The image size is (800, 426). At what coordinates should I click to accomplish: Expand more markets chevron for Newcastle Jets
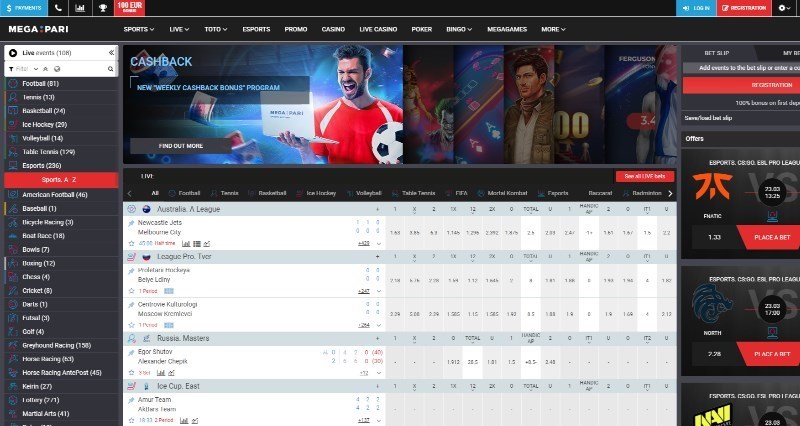[379, 244]
